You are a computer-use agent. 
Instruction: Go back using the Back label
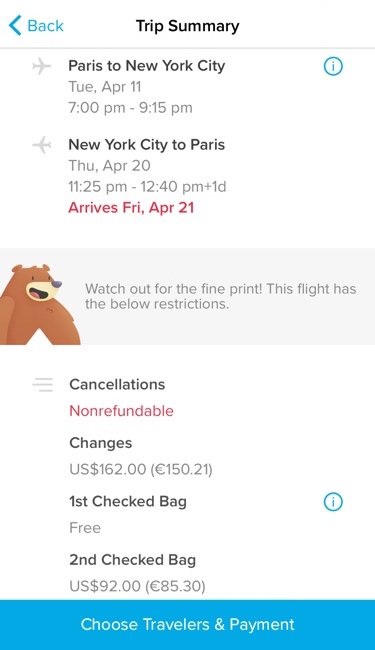coord(46,26)
